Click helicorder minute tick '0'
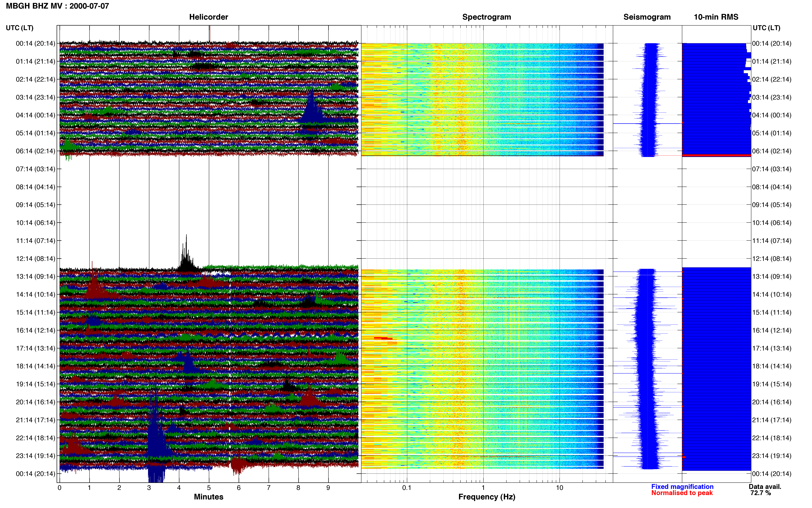 [x=59, y=488]
